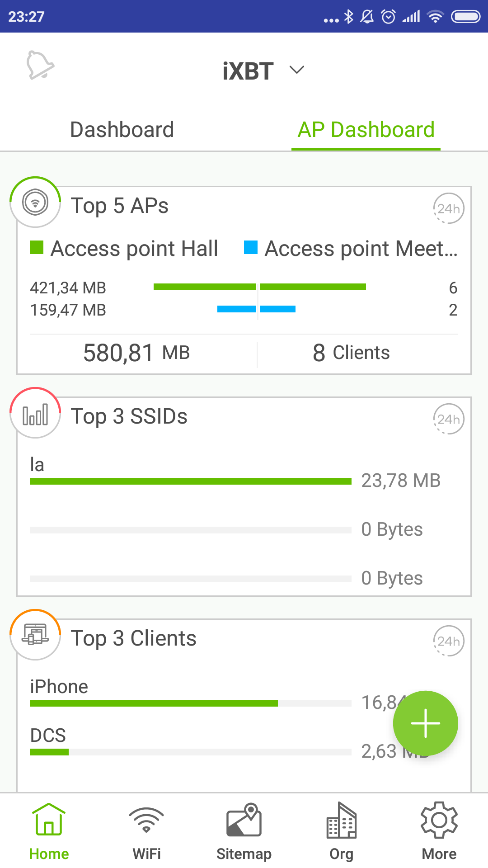Click the blue Access point Meet legend swatch

(251, 248)
